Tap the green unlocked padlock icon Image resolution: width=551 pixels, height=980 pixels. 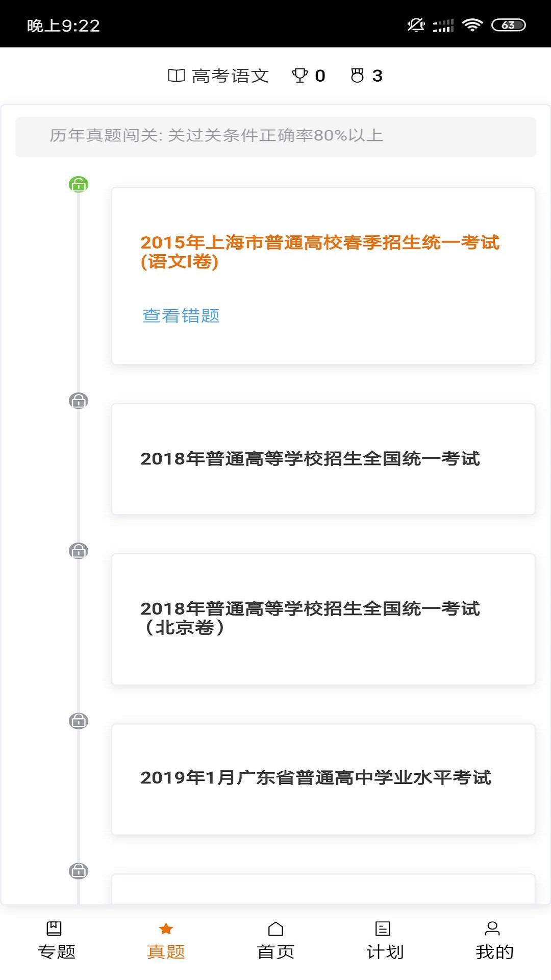pyautogui.click(x=79, y=184)
